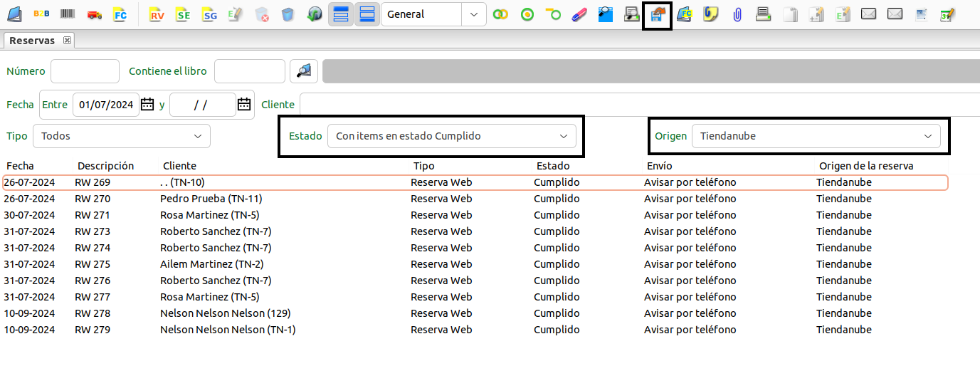
Task: Click the blue text document icon
Action: [x=921, y=14]
